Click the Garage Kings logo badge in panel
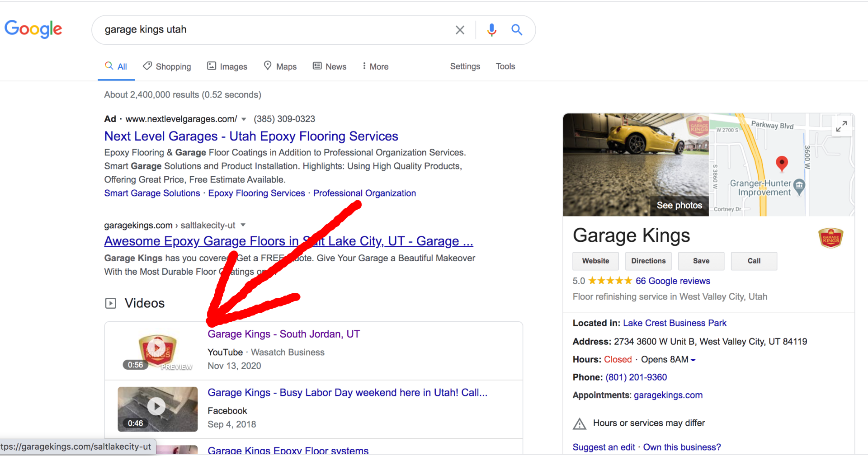The image size is (868, 456). pyautogui.click(x=830, y=238)
